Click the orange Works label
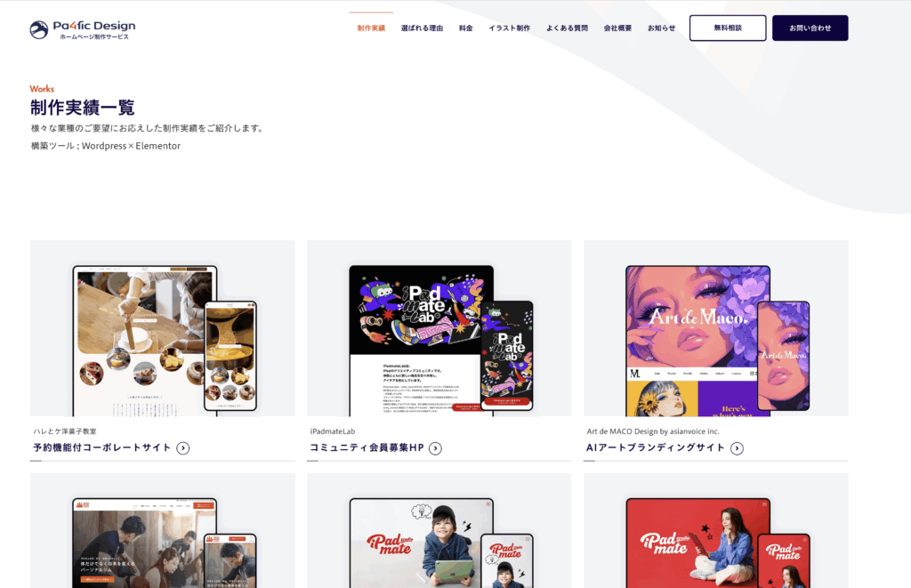This screenshot has height=588, width=911. tap(42, 89)
